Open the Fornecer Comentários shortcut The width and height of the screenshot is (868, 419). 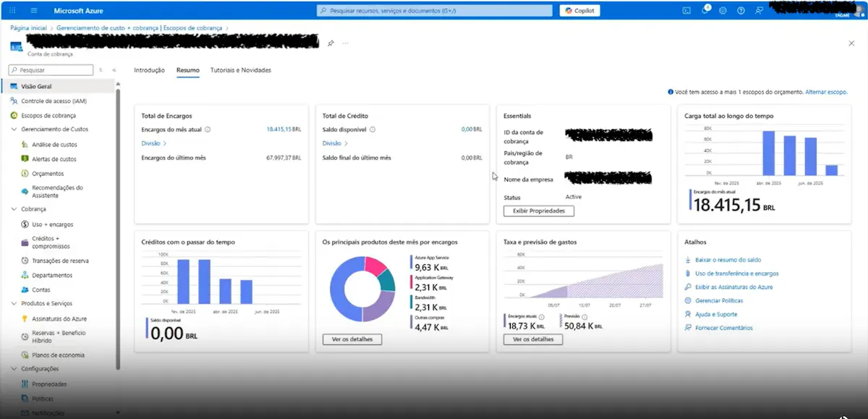coord(724,328)
